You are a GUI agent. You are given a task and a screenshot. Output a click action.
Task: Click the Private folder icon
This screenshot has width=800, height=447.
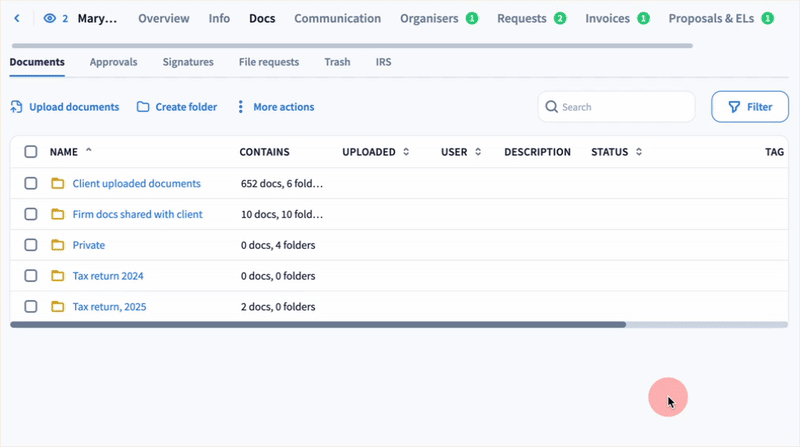(57, 245)
